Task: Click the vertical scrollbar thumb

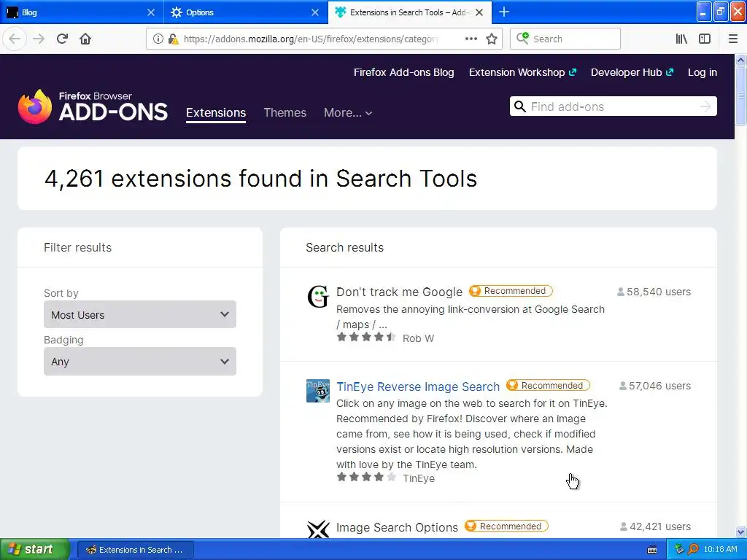Action: point(740,96)
